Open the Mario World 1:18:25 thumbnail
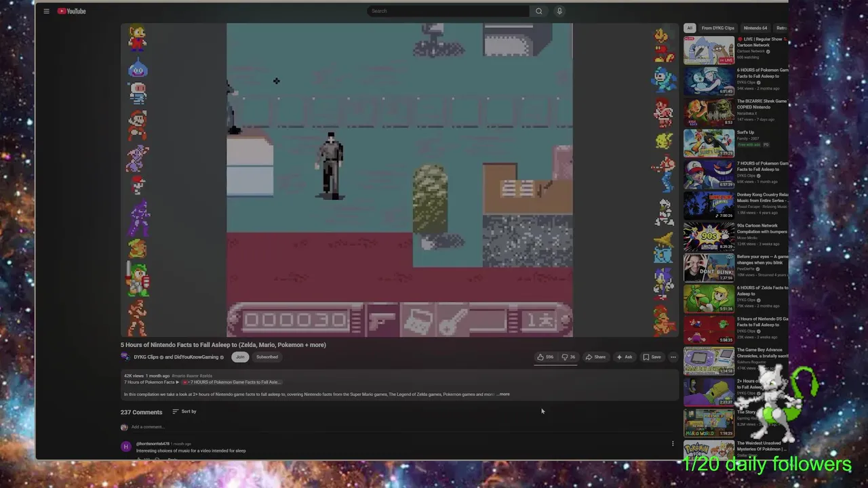Screen dimensions: 868x488 click(x=709, y=424)
